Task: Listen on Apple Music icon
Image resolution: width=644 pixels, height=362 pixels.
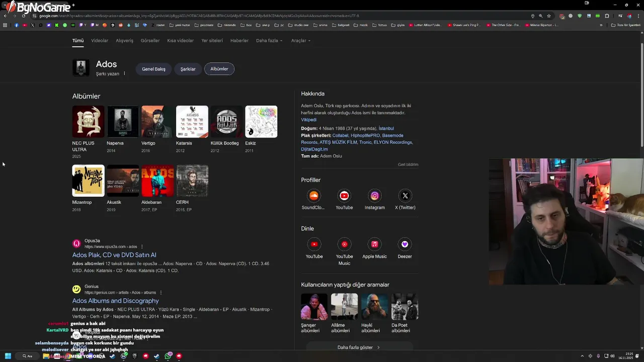Action: [375, 244]
